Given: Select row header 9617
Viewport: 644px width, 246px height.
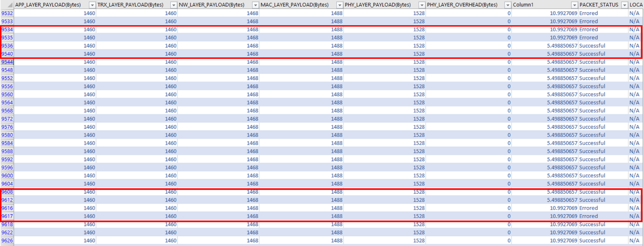Looking at the screenshot, I should pos(7,216).
